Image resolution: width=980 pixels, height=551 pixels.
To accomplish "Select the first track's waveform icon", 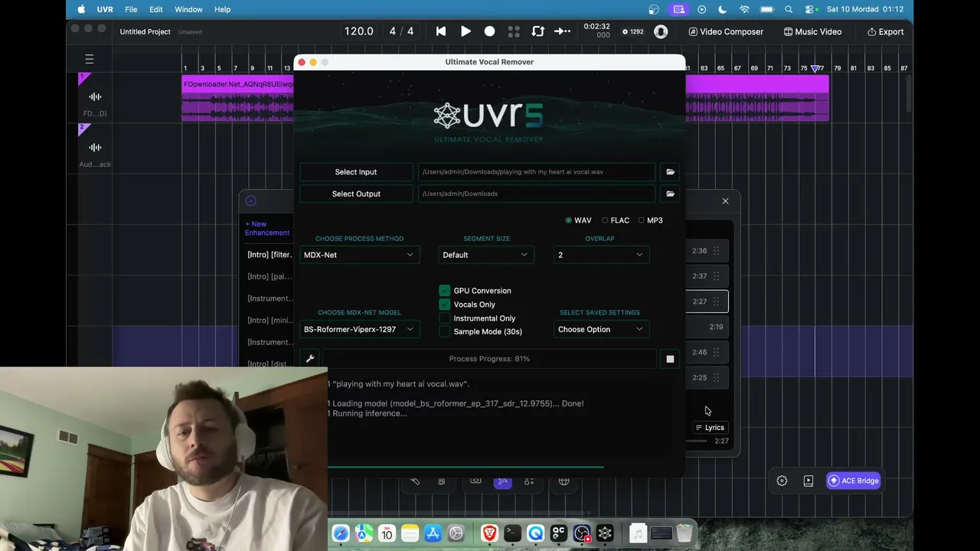I will coord(95,96).
